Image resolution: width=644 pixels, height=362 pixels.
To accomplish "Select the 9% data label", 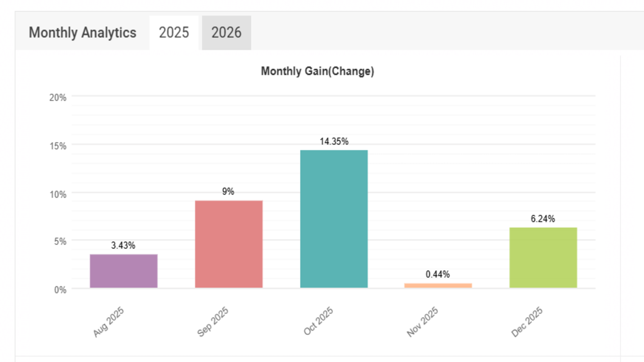I will coord(228,191).
